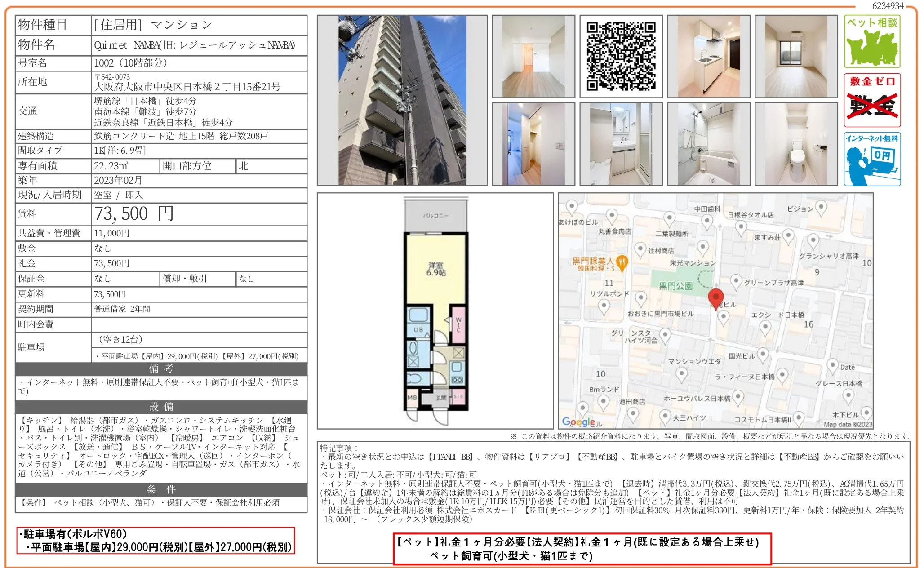924x568 pixels.
Task: Click the Google logo on the map
Action: [578, 422]
